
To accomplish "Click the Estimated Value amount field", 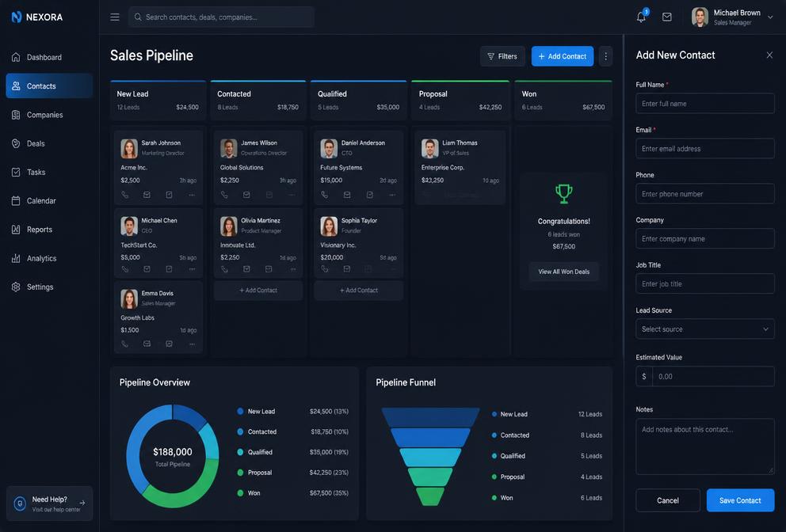I will [713, 376].
